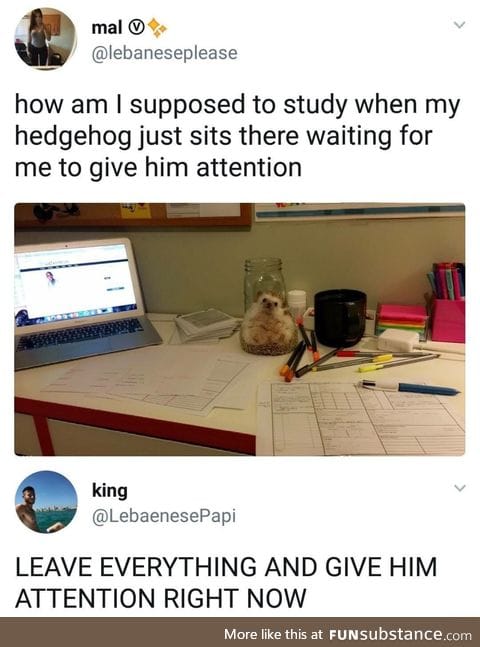
Task: Click the display name king
Action: 110,491
